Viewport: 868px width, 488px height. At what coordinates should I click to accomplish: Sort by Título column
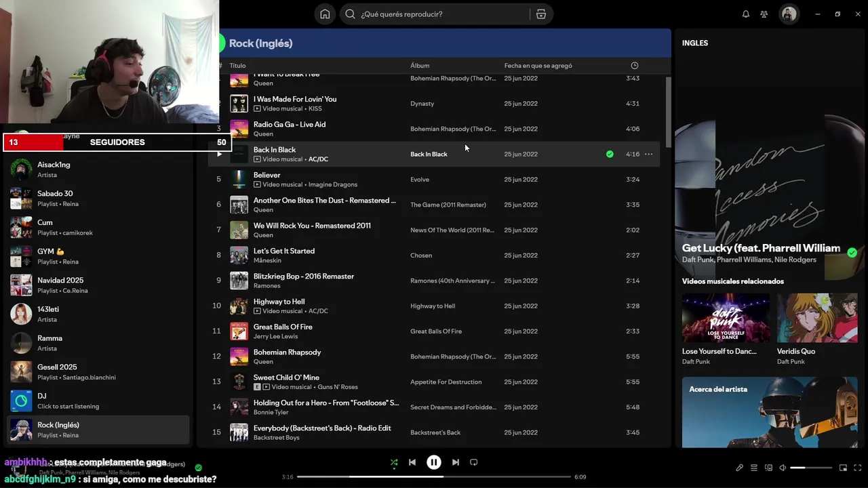tap(237, 66)
